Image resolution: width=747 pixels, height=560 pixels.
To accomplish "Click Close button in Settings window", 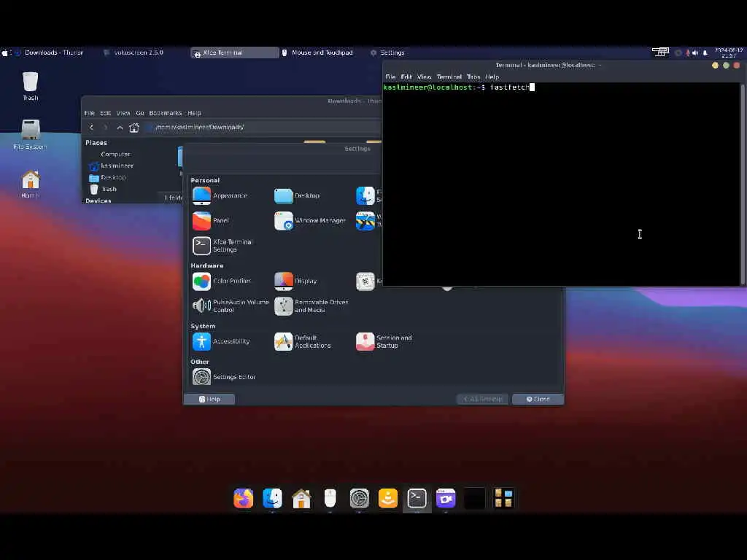I will pos(538,399).
